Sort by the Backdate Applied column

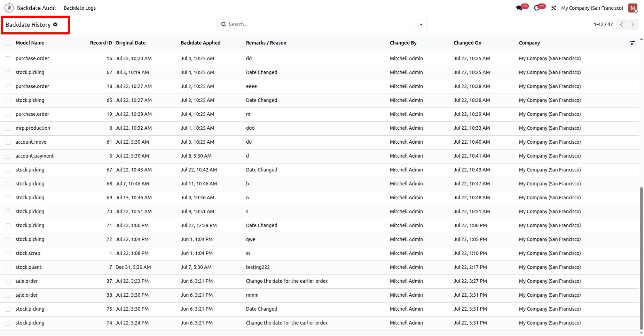201,43
